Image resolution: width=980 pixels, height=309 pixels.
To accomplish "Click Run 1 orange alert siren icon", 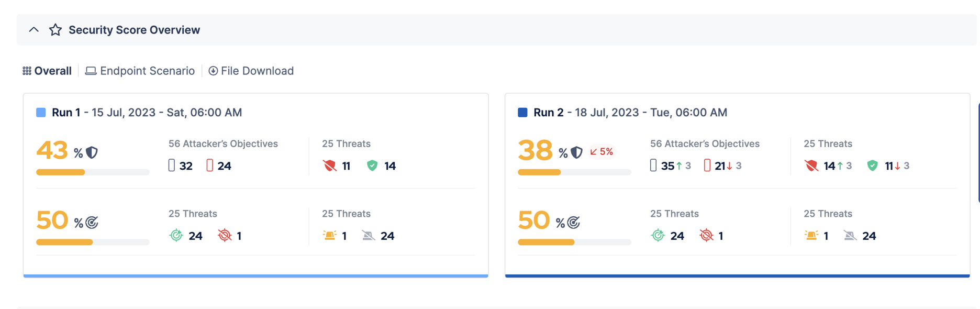I will [330, 236].
